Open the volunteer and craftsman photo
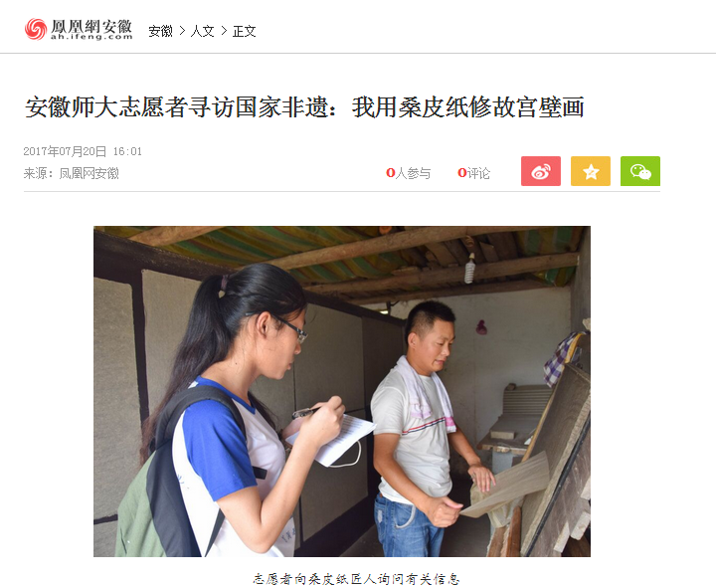Image resolution: width=716 pixels, height=588 pixels. point(342,391)
